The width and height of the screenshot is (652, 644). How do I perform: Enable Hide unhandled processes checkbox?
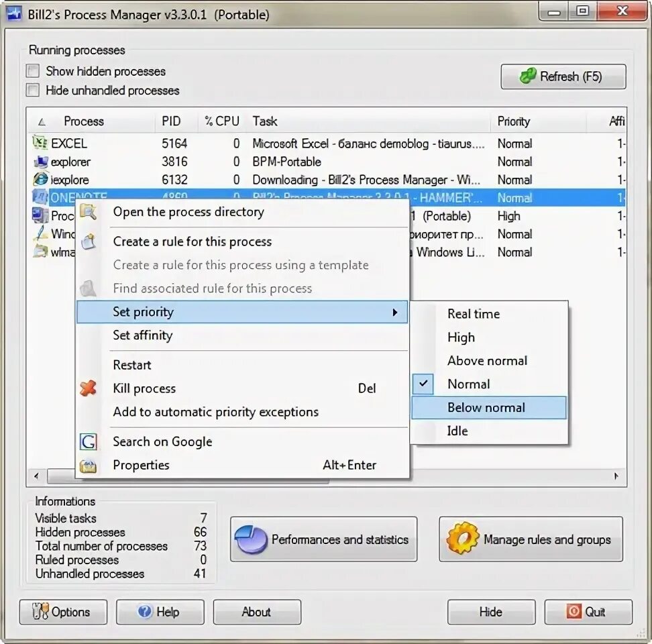[32, 90]
